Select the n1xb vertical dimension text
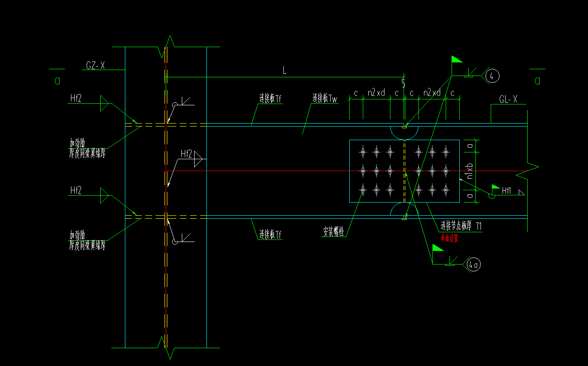This screenshot has width=588, height=366. tap(469, 172)
